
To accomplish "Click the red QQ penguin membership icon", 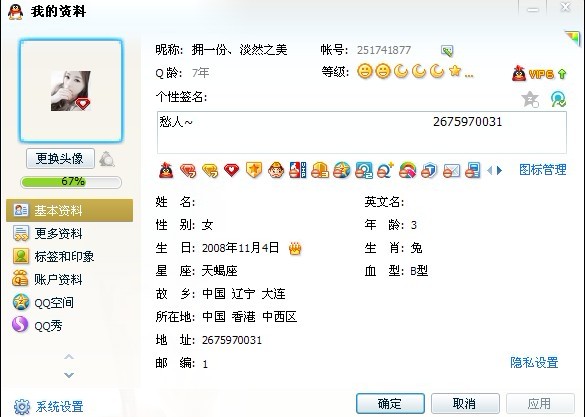I will 166,170.
